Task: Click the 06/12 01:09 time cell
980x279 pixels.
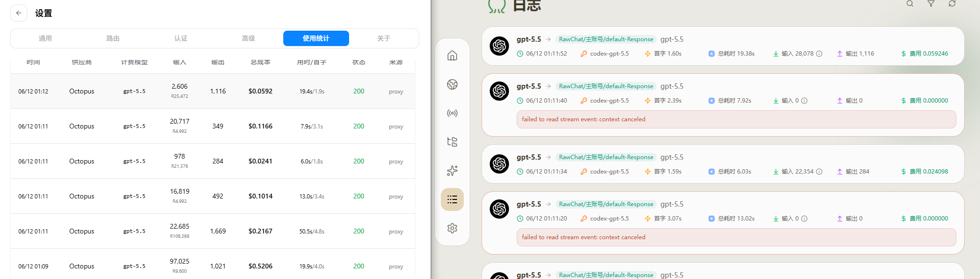Action: 33,266
